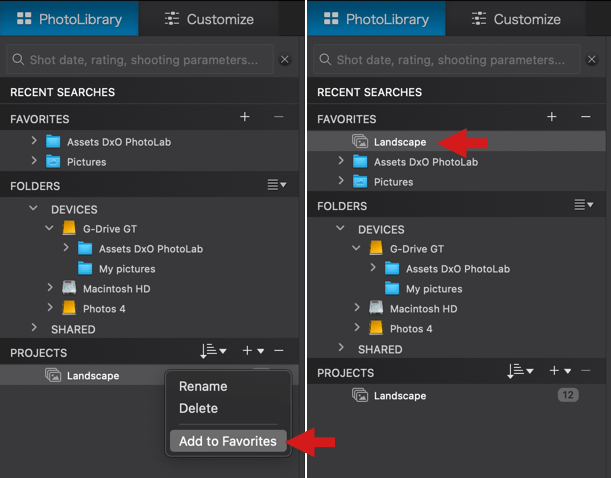Click minus button in right Projects header
The width and height of the screenshot is (611, 478).
click(x=586, y=371)
